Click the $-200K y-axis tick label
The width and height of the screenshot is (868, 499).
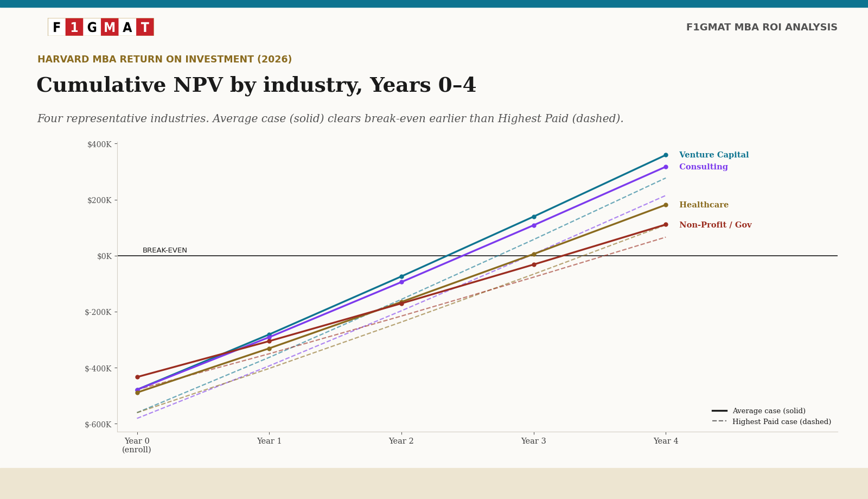pos(98,312)
